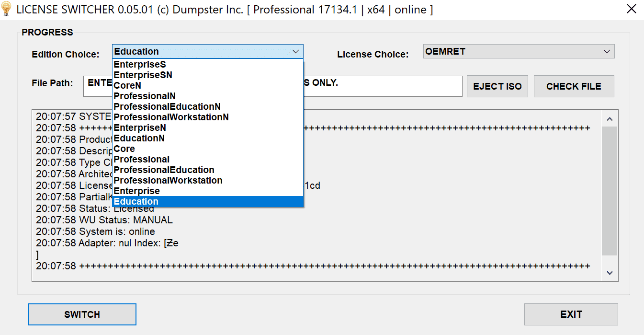Click the scrollbar up arrow on the log panel

tap(610, 118)
